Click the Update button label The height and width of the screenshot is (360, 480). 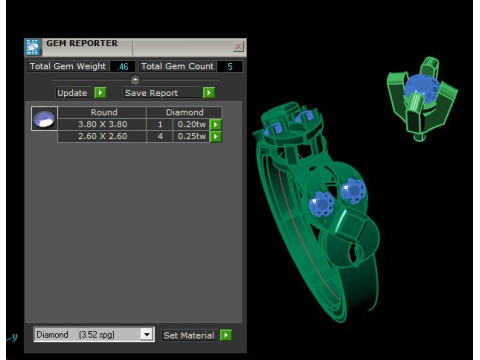point(72,93)
